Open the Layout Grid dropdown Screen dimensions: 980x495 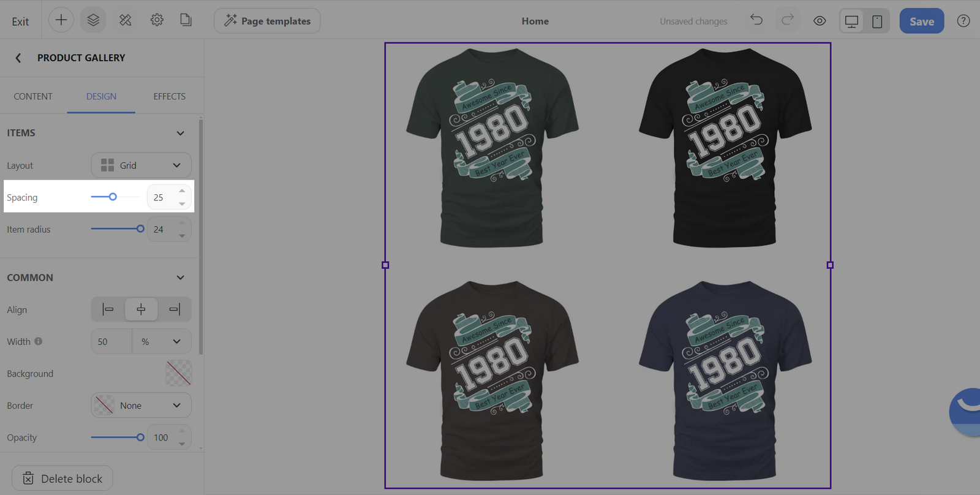(x=141, y=165)
